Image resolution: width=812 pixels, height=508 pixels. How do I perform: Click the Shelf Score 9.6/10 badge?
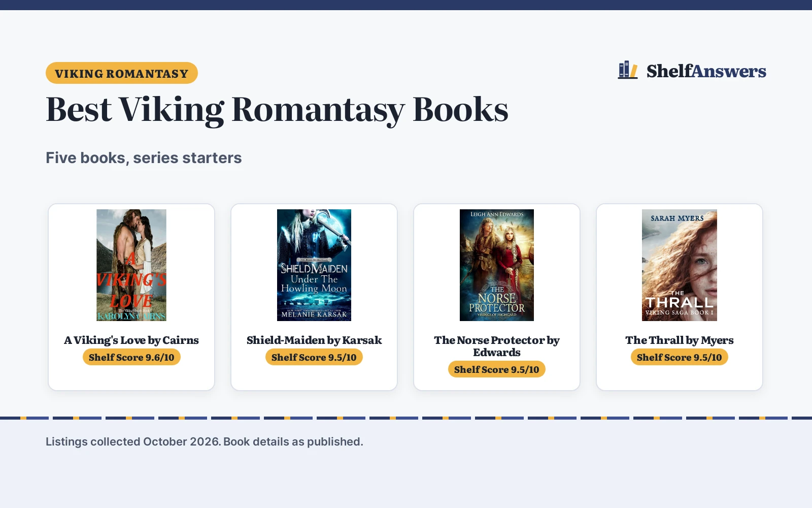click(131, 357)
